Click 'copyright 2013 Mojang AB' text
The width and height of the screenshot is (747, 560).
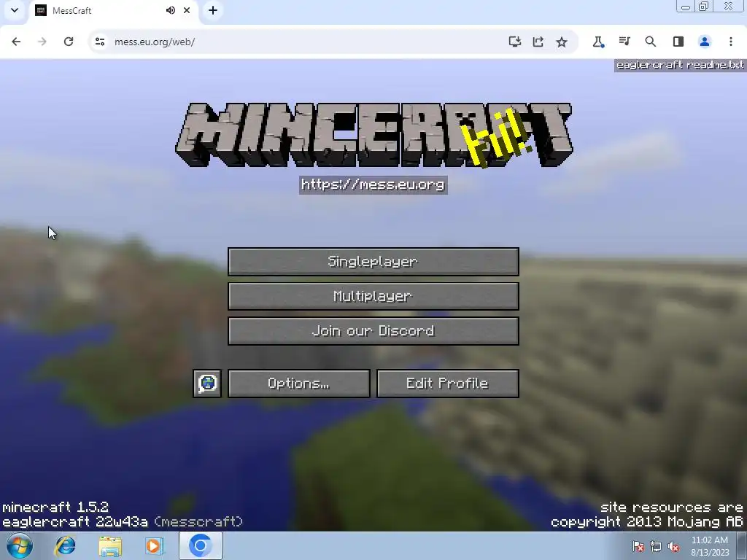coord(647,522)
